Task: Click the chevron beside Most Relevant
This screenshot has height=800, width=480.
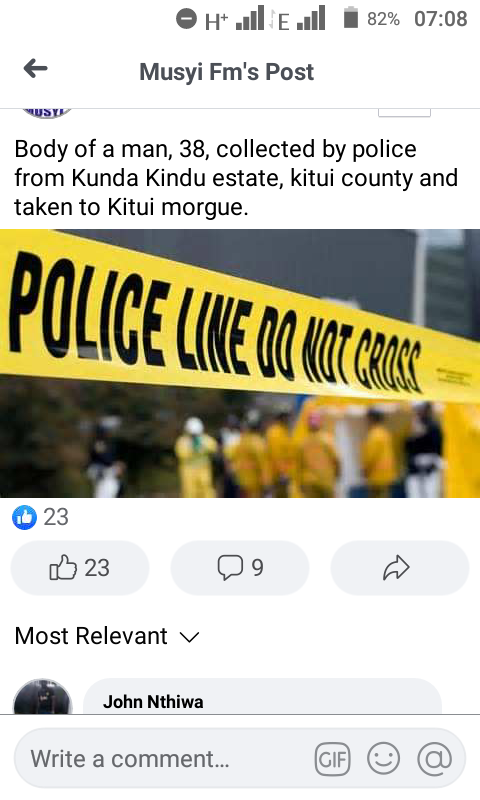Action: coord(189,637)
